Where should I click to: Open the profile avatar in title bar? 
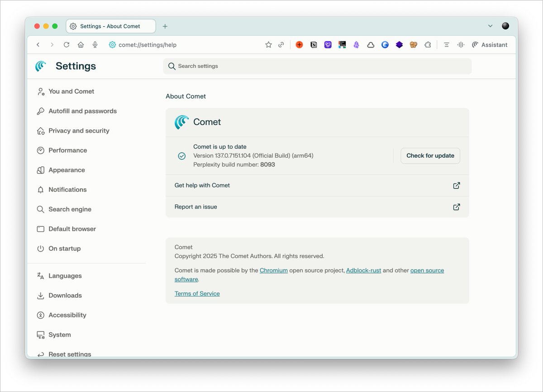coord(505,26)
